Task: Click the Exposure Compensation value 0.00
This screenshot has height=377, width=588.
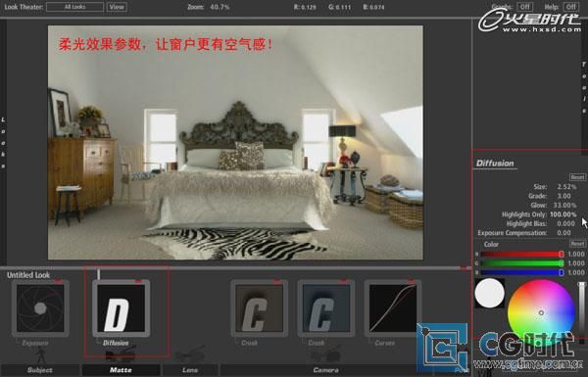Action: tap(563, 233)
